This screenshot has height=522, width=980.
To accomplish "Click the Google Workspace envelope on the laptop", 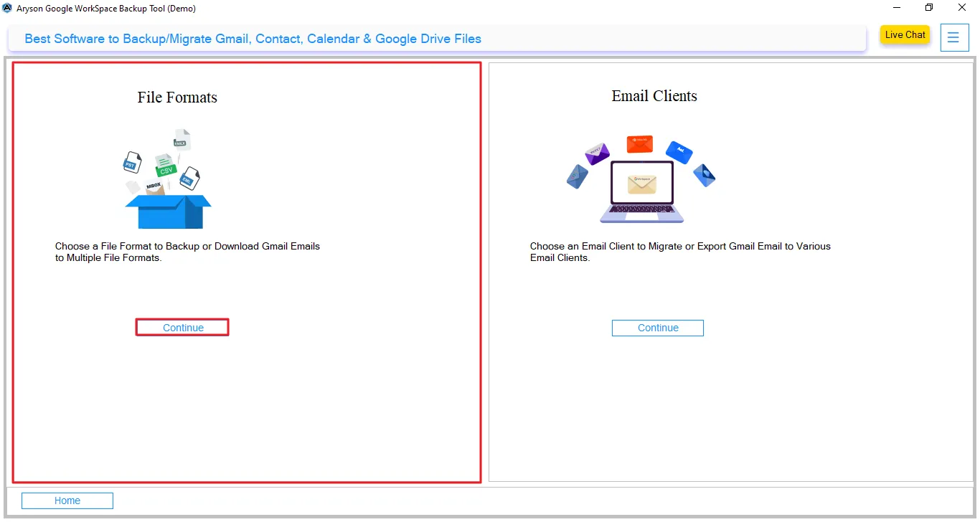I will point(641,184).
